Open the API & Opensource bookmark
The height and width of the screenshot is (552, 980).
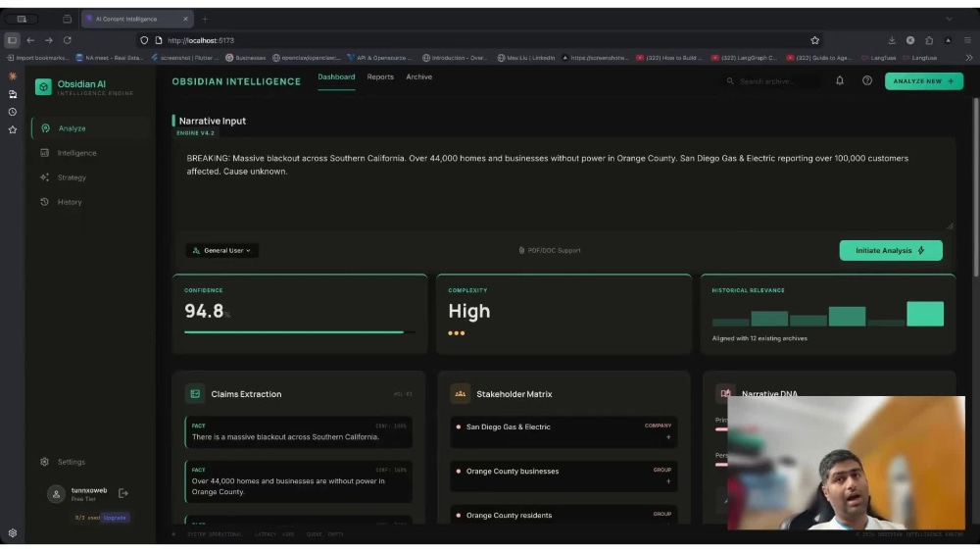pyautogui.click(x=380, y=58)
